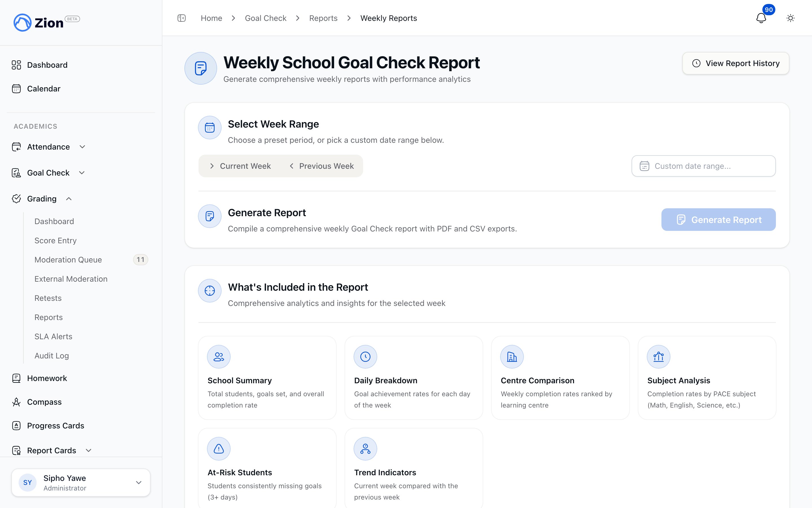Open the Sipho Yawe account dropdown
This screenshot has height=508, width=812.
pos(81,483)
